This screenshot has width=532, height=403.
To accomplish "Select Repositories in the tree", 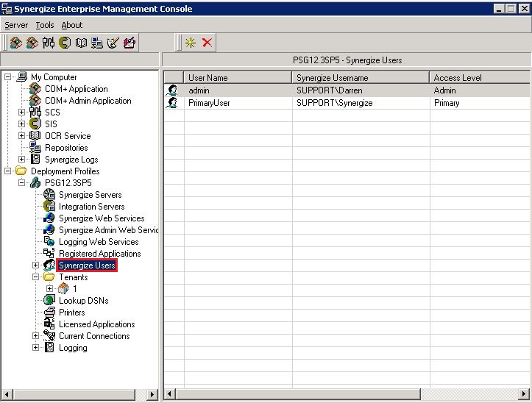I will [66, 148].
